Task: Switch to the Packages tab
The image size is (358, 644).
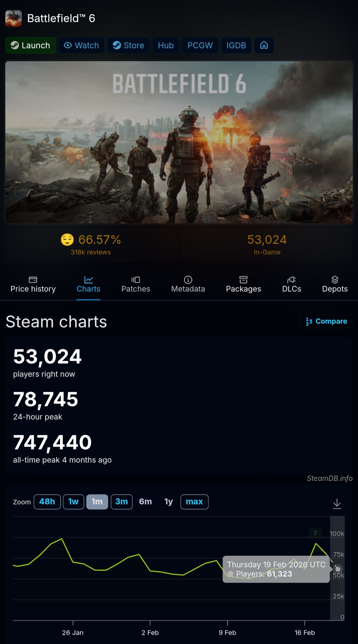Action: coord(243,284)
